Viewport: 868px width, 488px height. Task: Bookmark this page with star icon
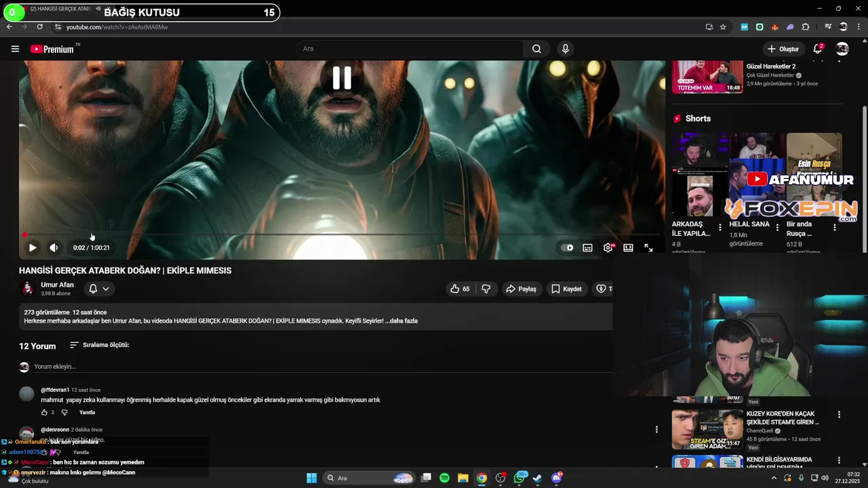723,27
